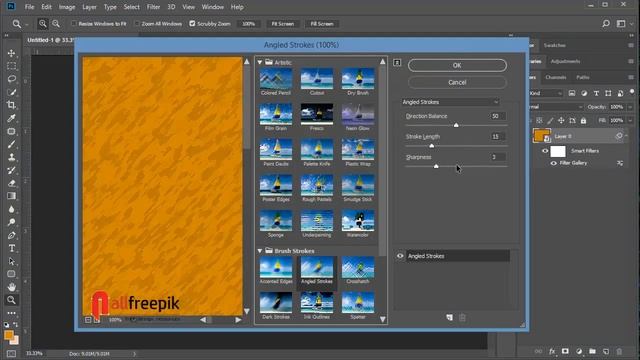Adjust the Stroke Length slider
This screenshot has height=360, width=640.
coord(431,145)
